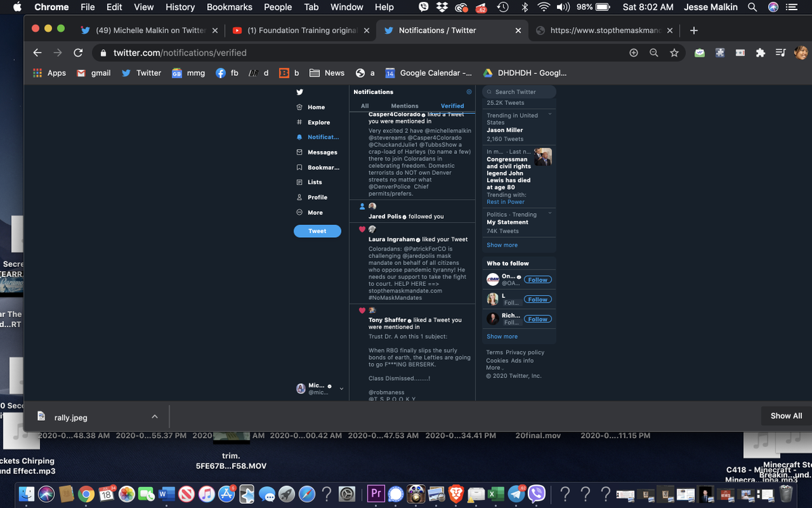Switch to the Mentions notifications tab
The image size is (812, 508).
click(x=405, y=106)
